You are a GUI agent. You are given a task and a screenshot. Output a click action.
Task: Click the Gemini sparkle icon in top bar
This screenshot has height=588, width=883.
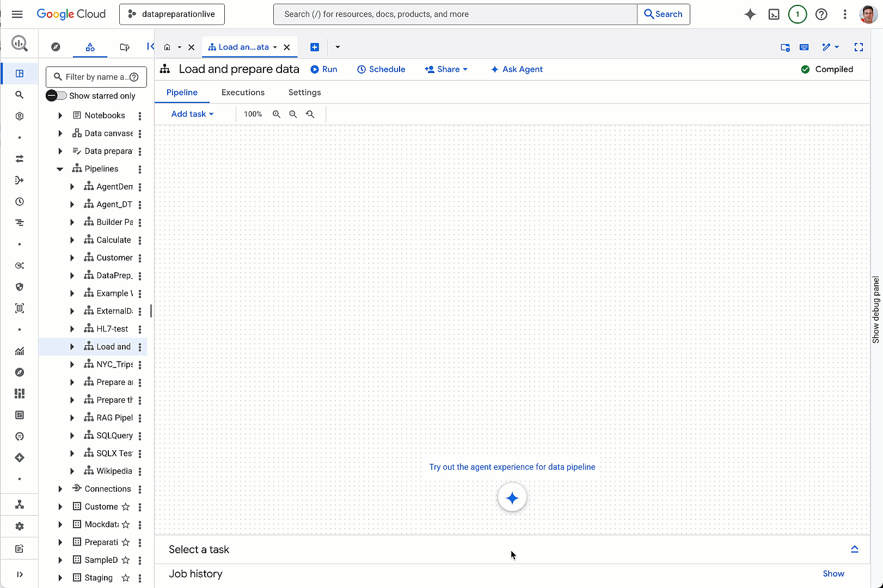tap(750, 14)
